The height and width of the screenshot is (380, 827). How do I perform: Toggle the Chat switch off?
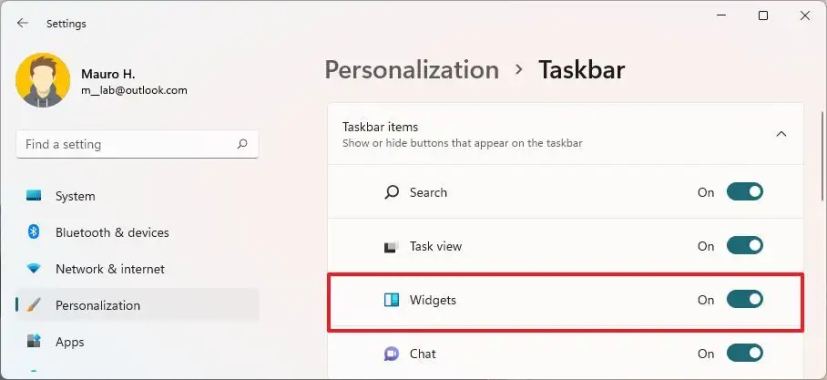click(x=745, y=353)
